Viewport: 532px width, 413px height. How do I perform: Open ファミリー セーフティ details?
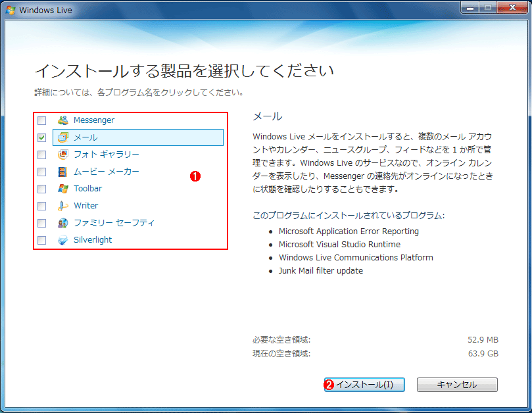(x=114, y=223)
